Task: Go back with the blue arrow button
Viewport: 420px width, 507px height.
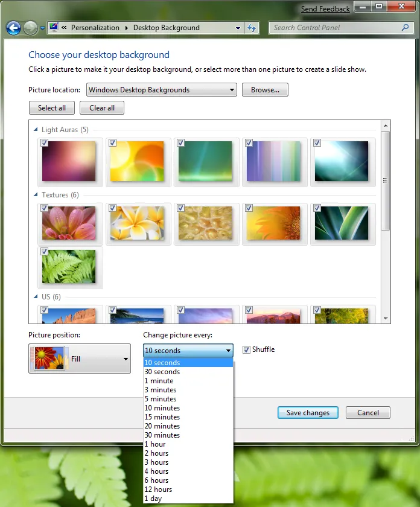Action: (x=14, y=28)
